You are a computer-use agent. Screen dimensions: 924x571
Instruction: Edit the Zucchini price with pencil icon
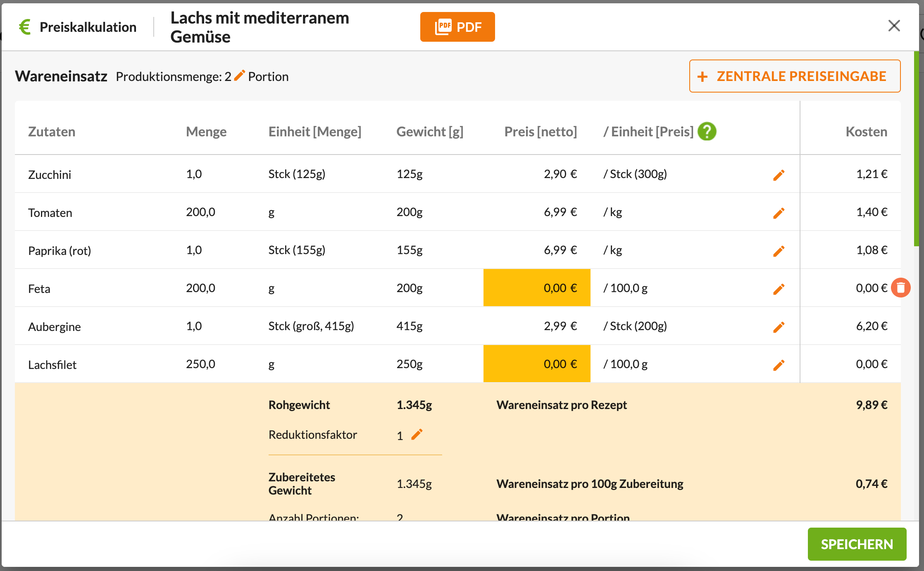[779, 175]
